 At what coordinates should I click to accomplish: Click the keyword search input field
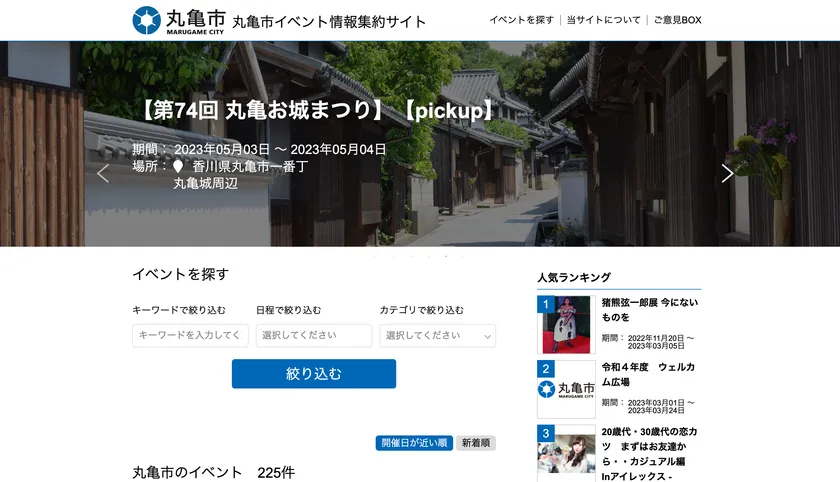click(x=190, y=335)
